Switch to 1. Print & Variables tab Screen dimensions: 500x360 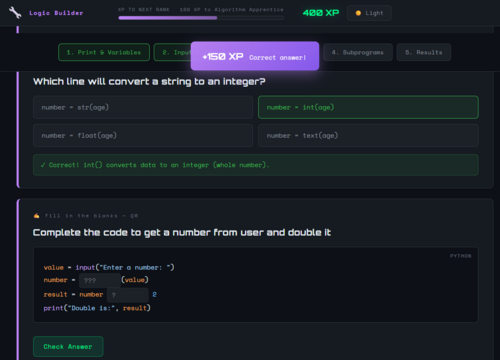[104, 52]
